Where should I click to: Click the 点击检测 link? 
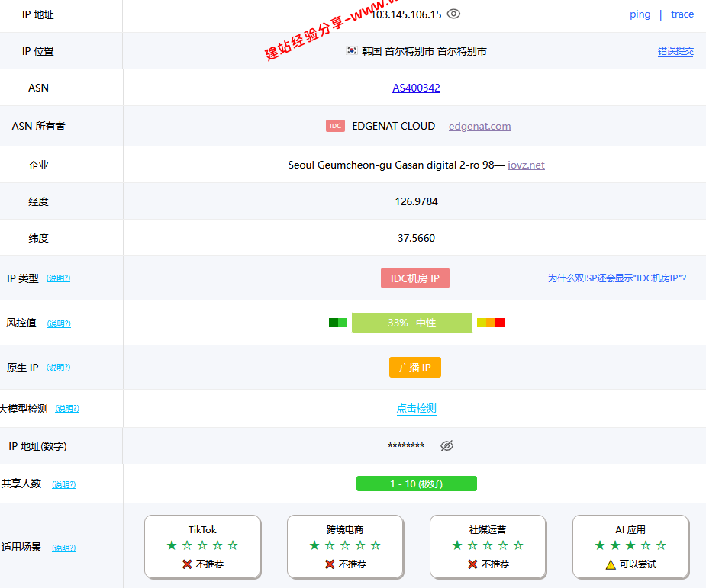[x=417, y=408]
